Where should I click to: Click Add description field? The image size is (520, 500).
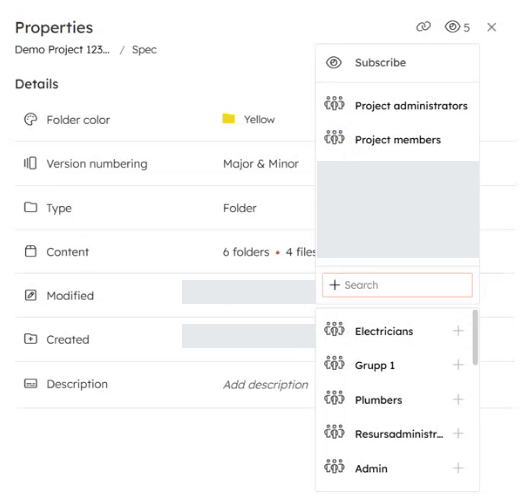click(x=266, y=384)
